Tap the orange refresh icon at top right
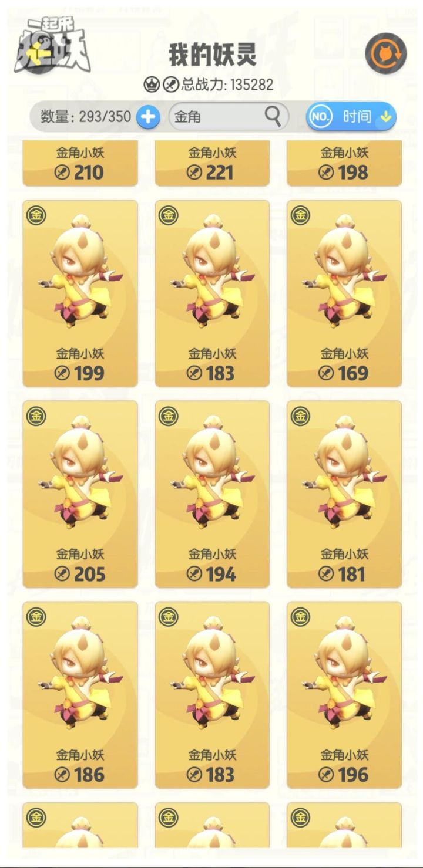The width and height of the screenshot is (423, 868). tap(386, 53)
